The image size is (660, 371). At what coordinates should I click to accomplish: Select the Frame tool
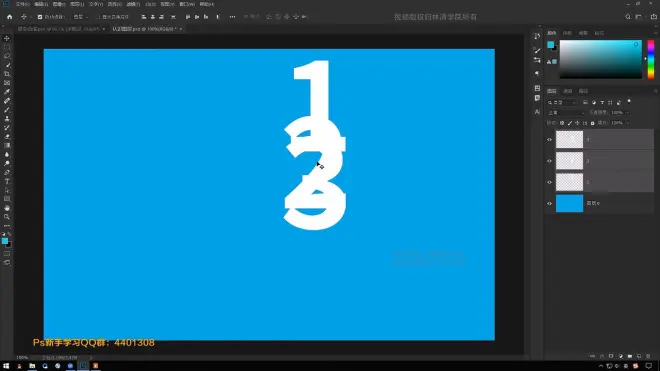[7, 83]
